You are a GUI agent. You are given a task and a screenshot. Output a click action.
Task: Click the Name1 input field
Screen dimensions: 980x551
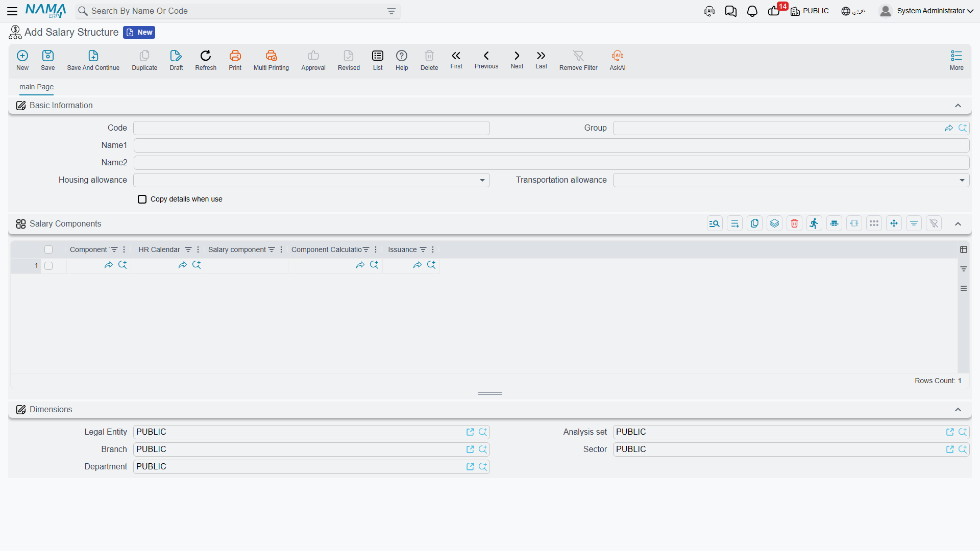pyautogui.click(x=551, y=145)
